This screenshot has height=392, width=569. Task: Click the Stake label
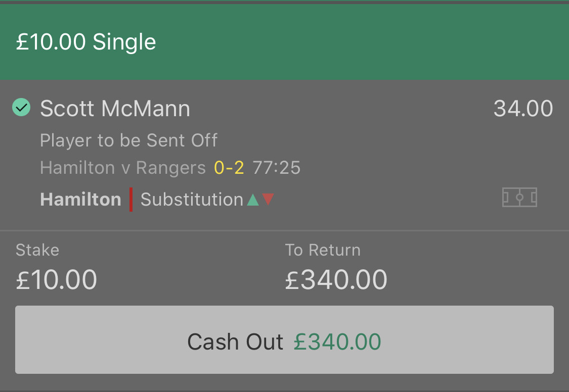tap(37, 250)
